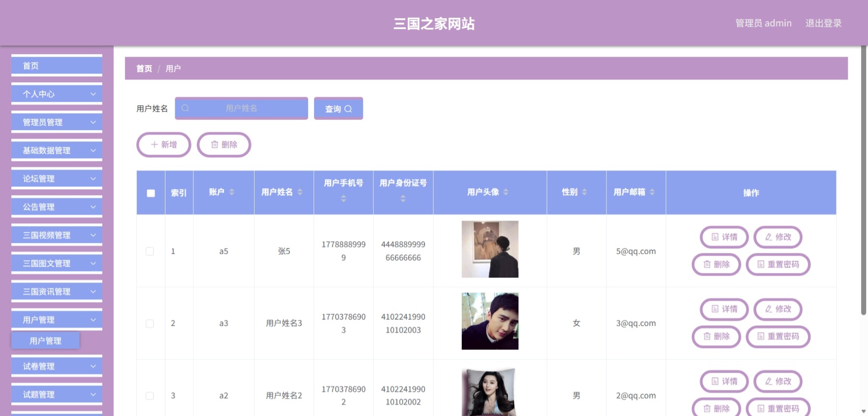Open 个人中心 sidebar menu

click(x=57, y=94)
